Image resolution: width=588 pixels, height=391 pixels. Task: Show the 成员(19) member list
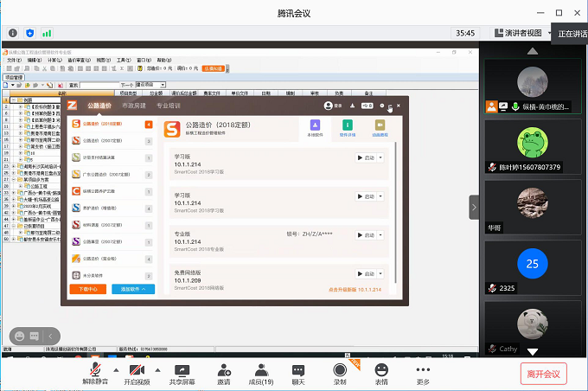261,374
